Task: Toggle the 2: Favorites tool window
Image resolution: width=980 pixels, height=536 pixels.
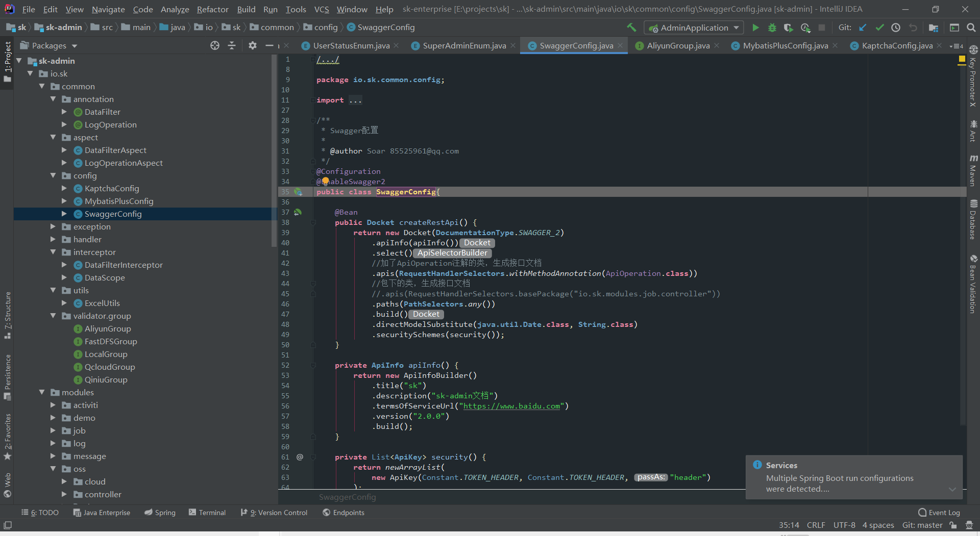Action: click(7, 437)
